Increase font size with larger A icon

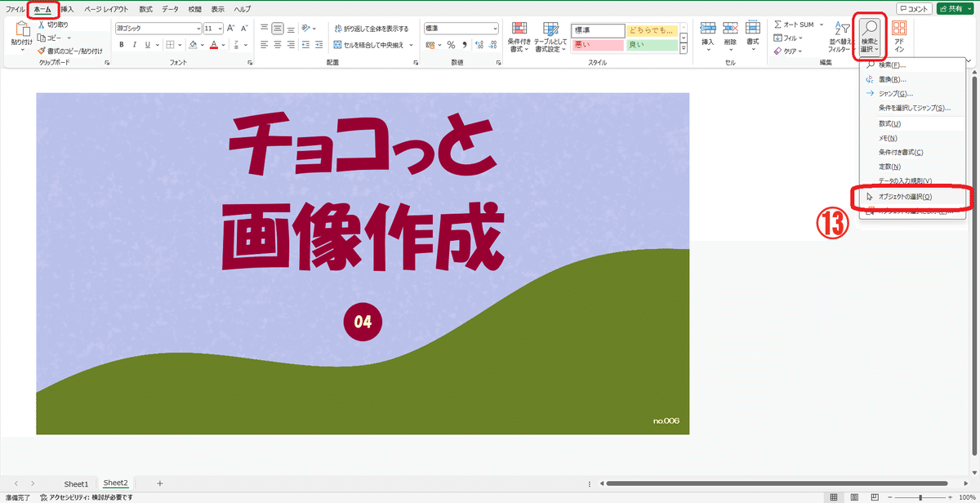pyautogui.click(x=231, y=28)
